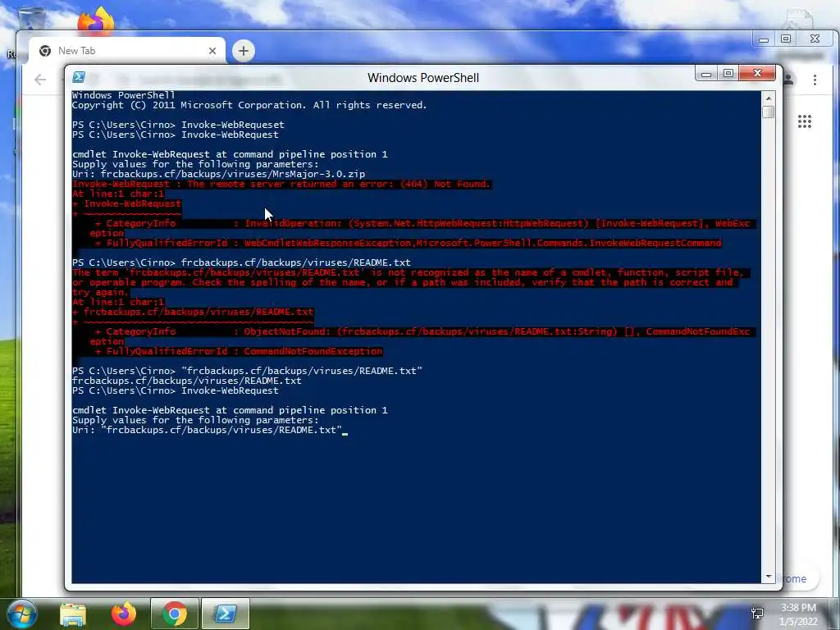Open File Explorer from the taskbar
Viewport: 840px width, 630px height.
click(73, 614)
